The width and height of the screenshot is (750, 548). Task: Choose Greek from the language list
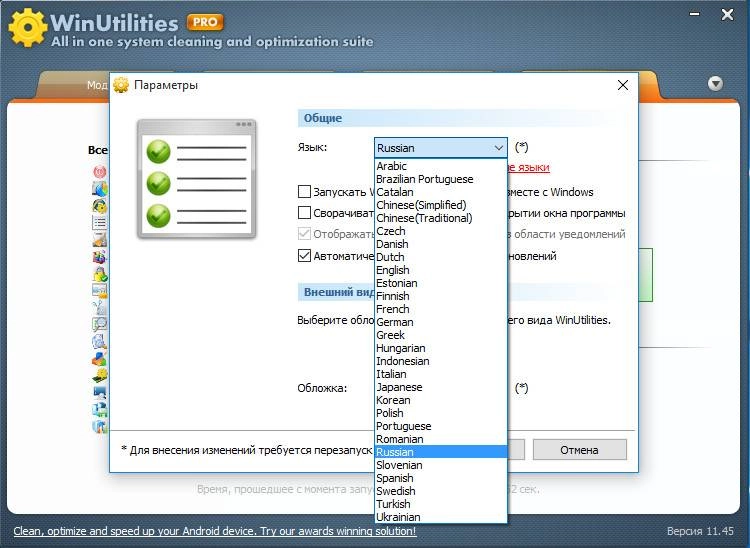441,335
